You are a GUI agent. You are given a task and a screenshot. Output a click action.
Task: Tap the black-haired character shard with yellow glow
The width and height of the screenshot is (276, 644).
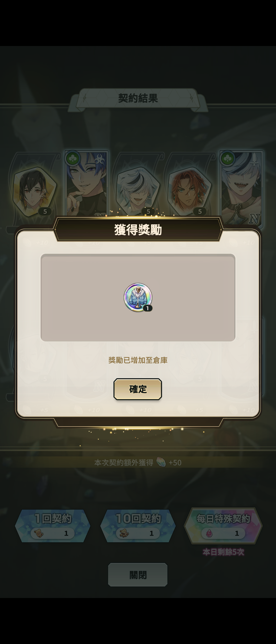[34, 192]
